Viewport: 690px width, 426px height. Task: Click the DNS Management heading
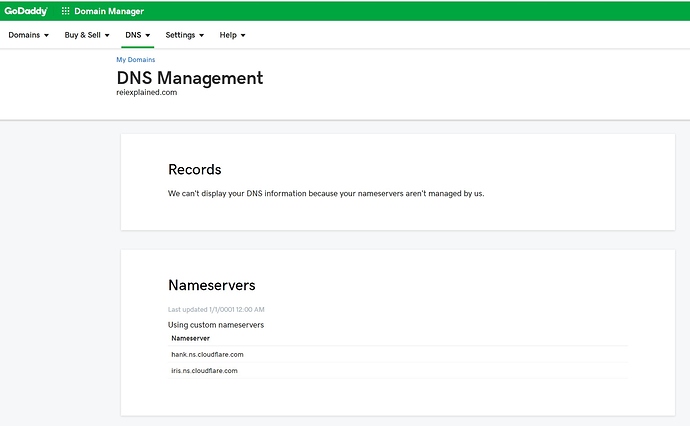(x=190, y=78)
